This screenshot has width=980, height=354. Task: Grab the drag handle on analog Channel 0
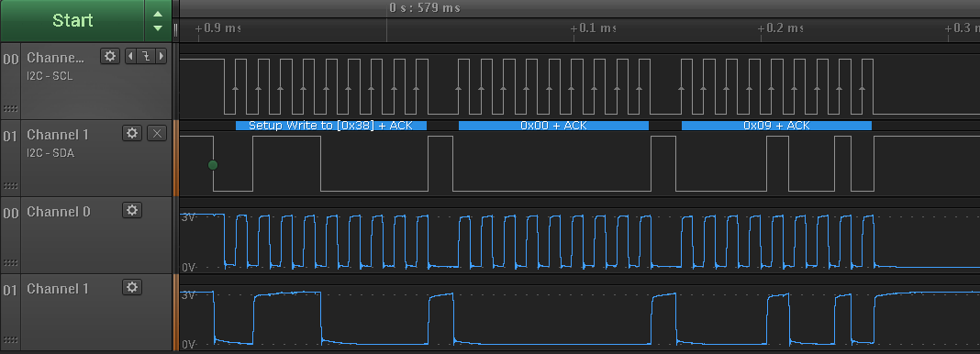[10, 263]
